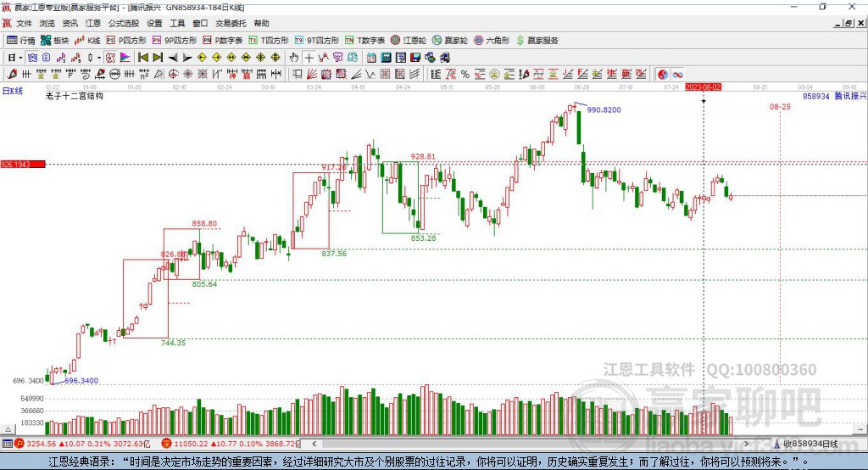This screenshot has height=470, width=868.
Task: Open the 公式选股 menu
Action: point(124,23)
